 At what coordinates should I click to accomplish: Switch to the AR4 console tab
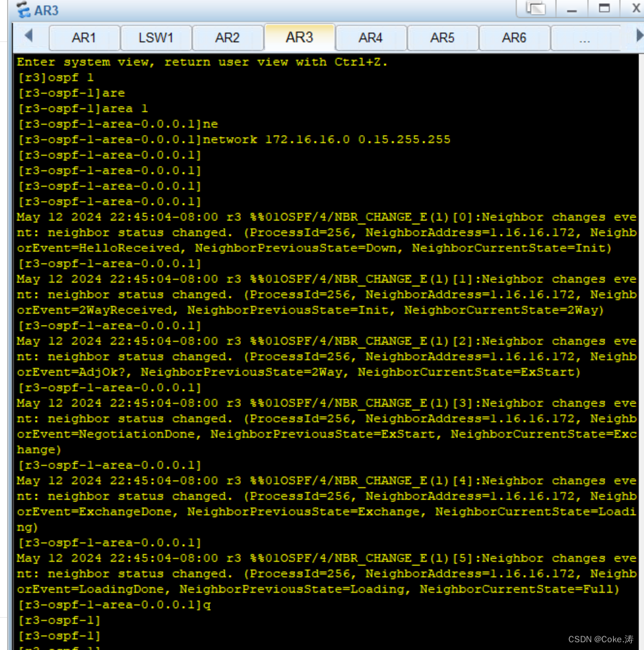pyautogui.click(x=371, y=38)
